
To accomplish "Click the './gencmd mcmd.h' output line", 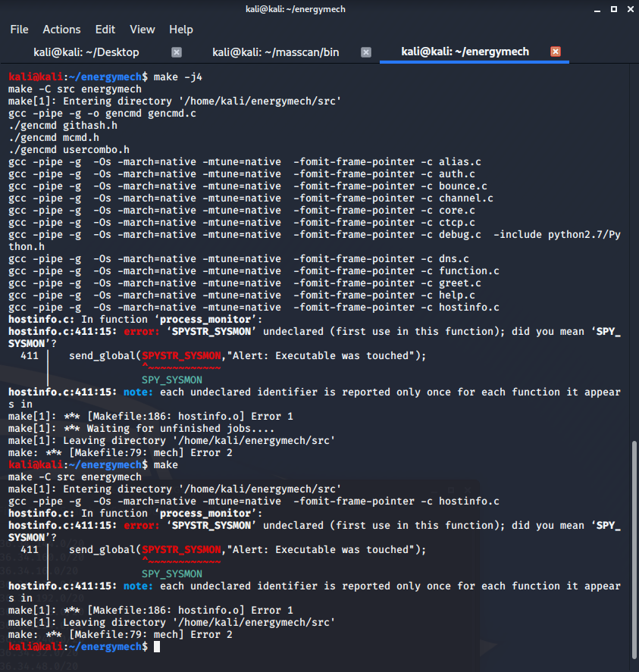I will point(54,138).
